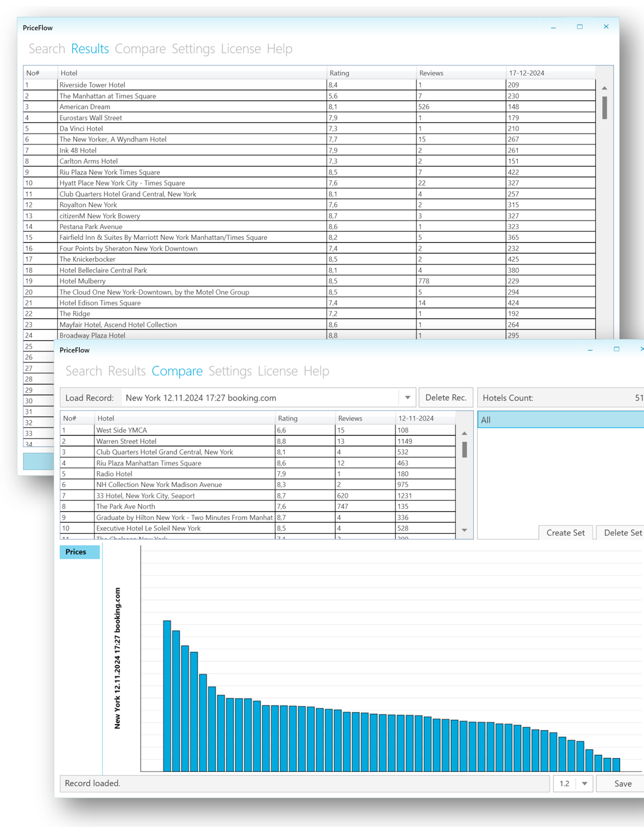Expand the Load Record dropdown arrow
The image size is (644, 827).
408,398
